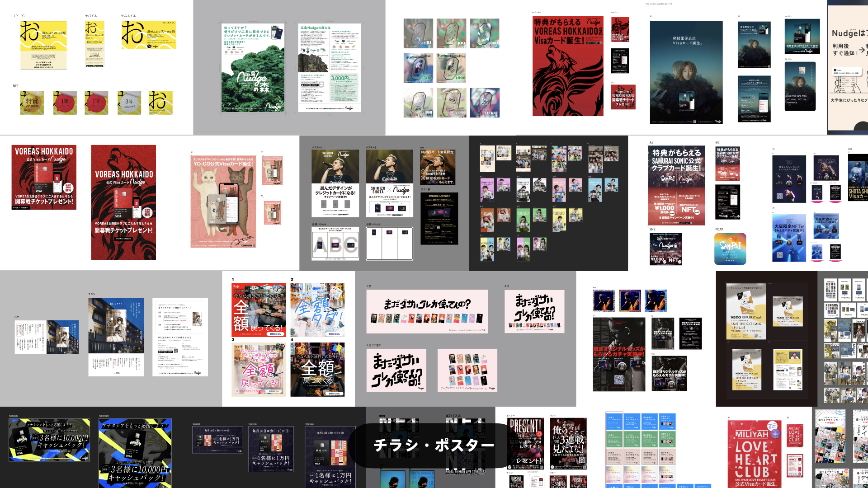
Task: Click banner 1 全額戻ってくる thumbnail
Action: click(x=259, y=310)
